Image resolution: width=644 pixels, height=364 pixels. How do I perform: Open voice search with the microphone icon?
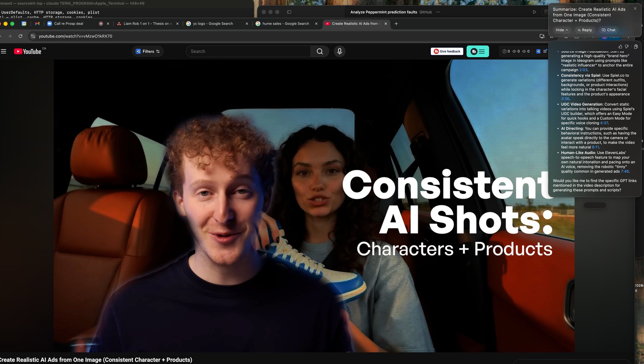pyautogui.click(x=340, y=51)
